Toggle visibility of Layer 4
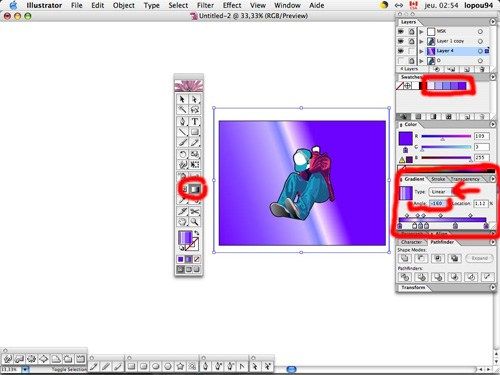The width and height of the screenshot is (500, 375). point(401,51)
